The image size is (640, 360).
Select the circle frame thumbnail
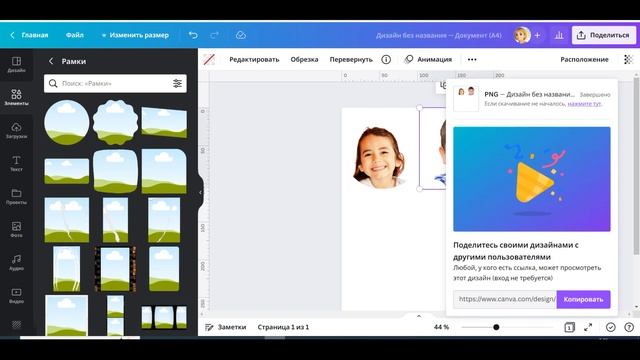point(67,122)
